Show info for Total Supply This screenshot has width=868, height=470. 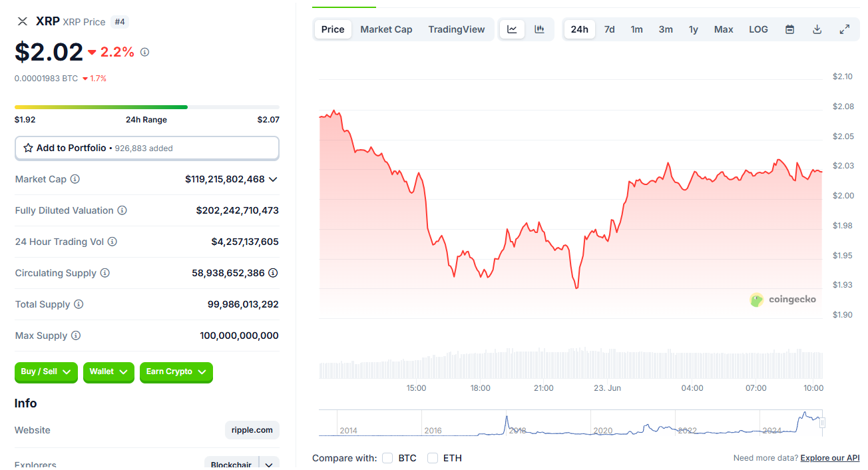click(x=79, y=304)
